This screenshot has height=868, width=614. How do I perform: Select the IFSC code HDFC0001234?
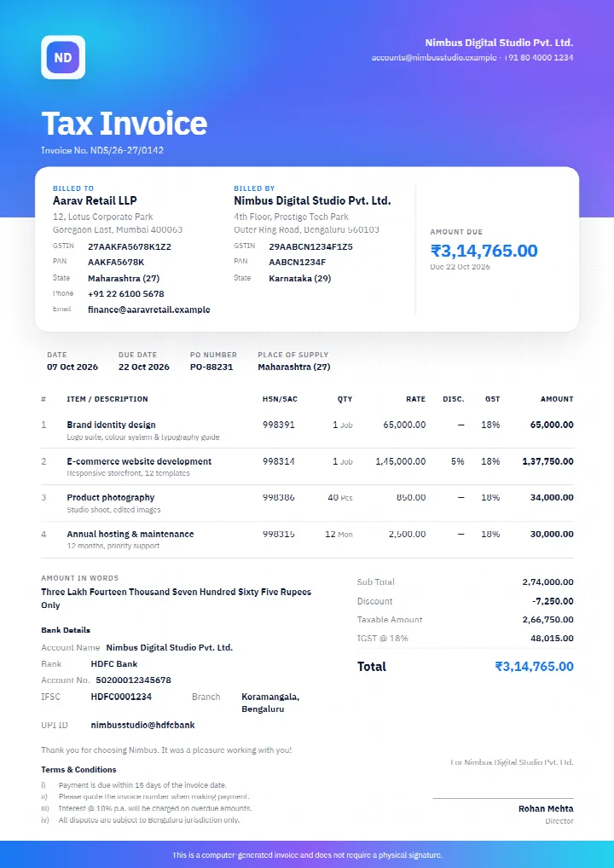pyautogui.click(x=121, y=697)
